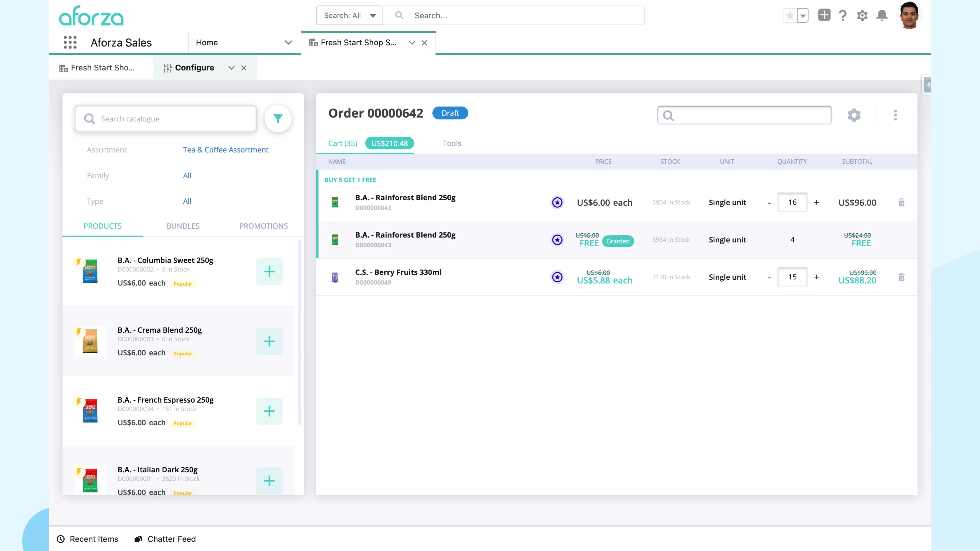Switch to the BUNDLES tab
980x551 pixels.
[183, 226]
